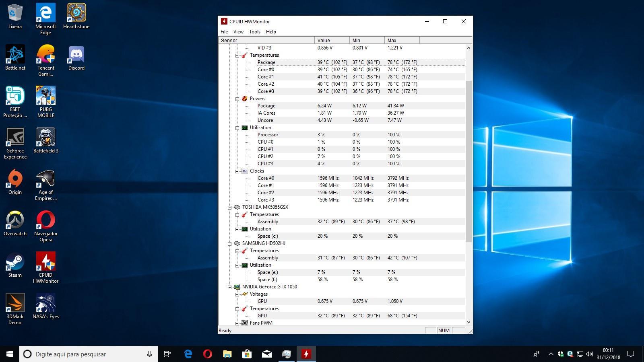This screenshot has width=644, height=362.
Task: Select the IA Cores power row
Action: tap(361, 113)
